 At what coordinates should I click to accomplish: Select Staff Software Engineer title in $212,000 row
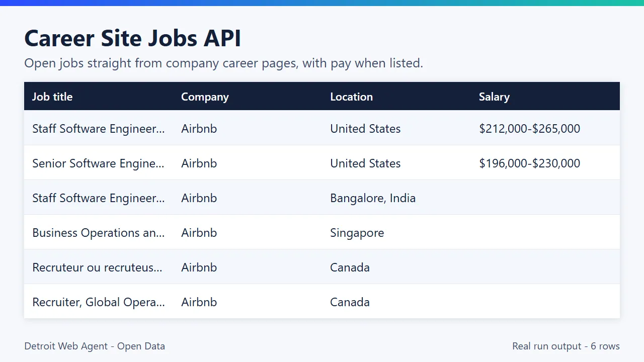tap(99, 129)
